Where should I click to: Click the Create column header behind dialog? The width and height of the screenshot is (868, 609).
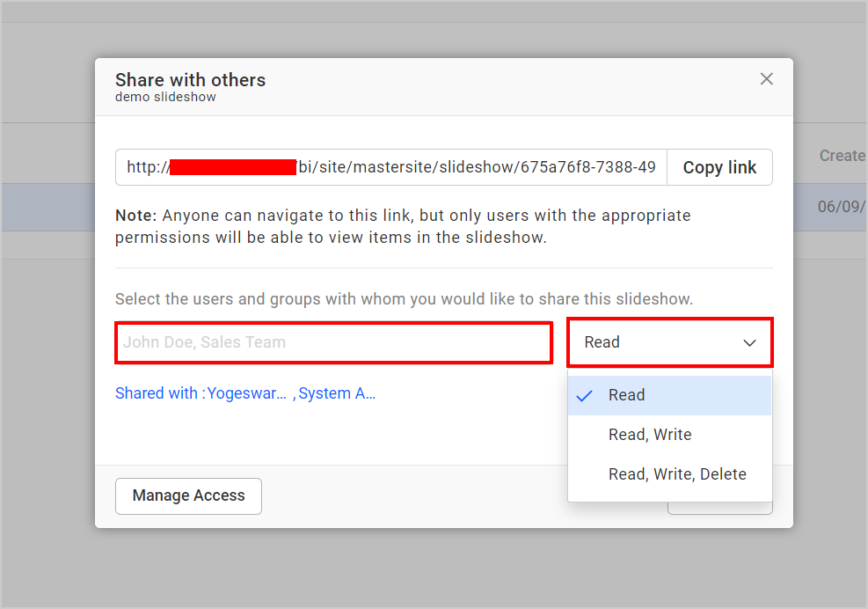842,156
